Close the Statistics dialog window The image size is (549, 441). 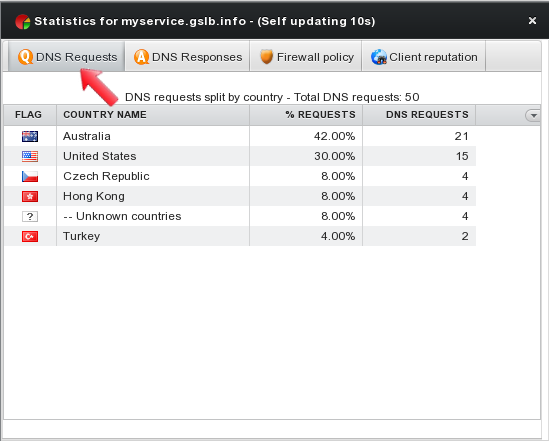tap(533, 21)
